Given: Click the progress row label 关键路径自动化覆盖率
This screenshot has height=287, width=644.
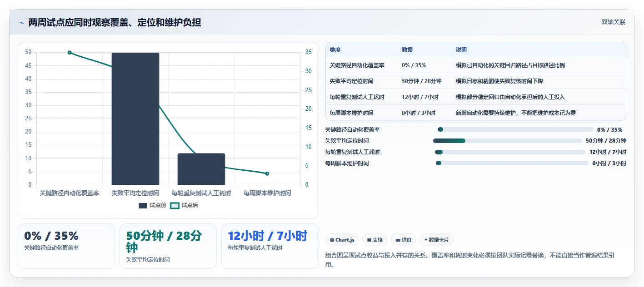Looking at the screenshot, I should click(x=353, y=130).
